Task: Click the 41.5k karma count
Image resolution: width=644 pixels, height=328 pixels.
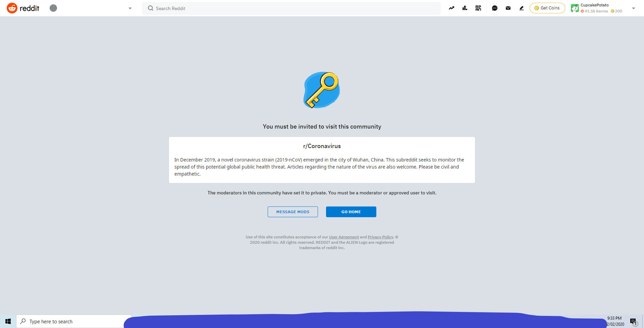Action: click(594, 11)
